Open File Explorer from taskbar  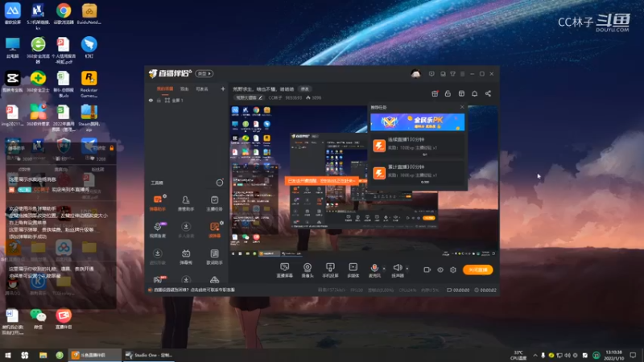(43, 355)
